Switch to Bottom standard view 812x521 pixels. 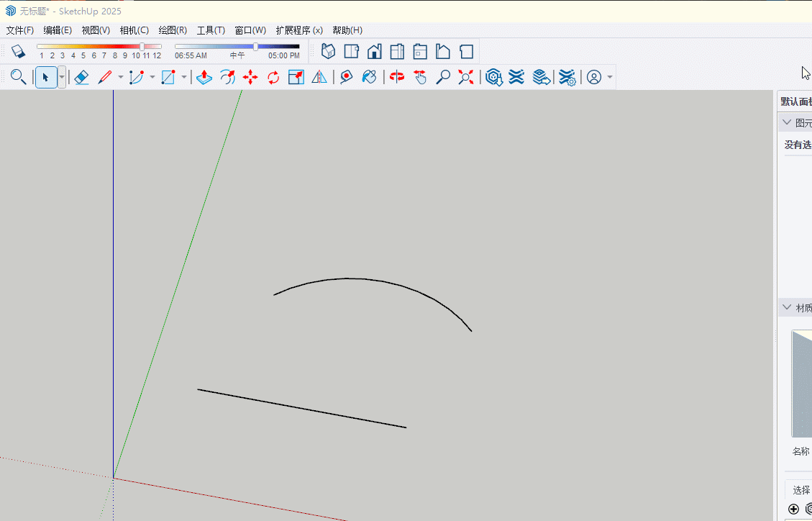click(466, 51)
